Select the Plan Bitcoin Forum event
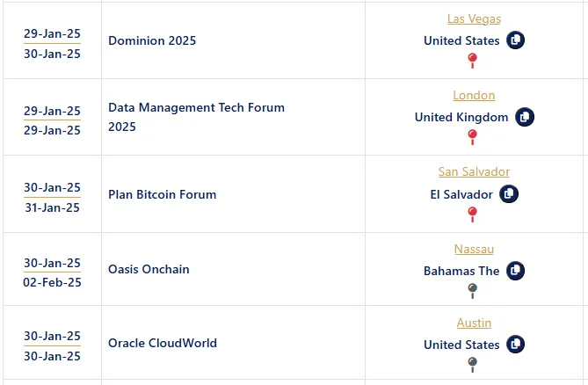The width and height of the screenshot is (588, 385). (x=162, y=194)
